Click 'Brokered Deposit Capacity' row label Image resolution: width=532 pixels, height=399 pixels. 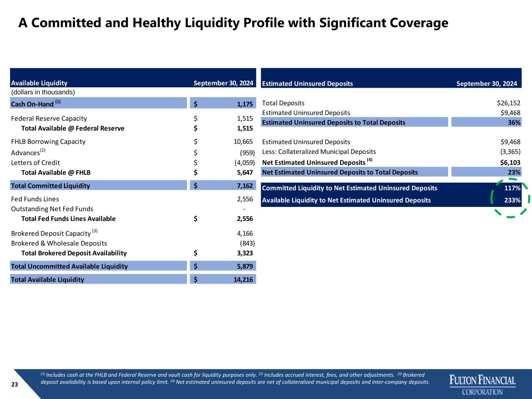click(x=54, y=233)
